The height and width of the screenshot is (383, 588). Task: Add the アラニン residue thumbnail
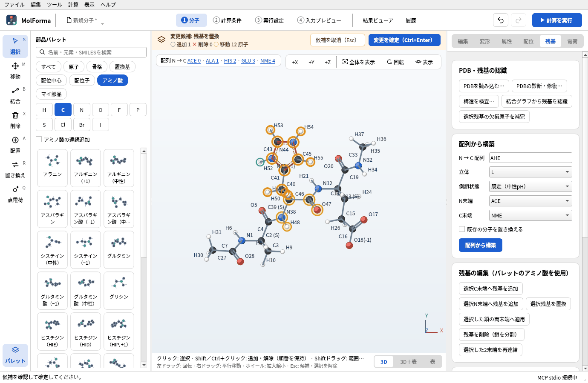(52, 168)
